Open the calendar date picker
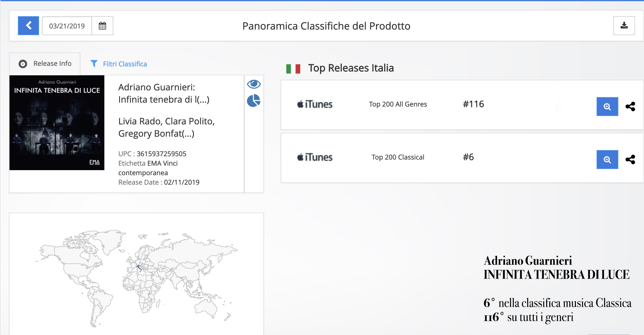 [102, 26]
